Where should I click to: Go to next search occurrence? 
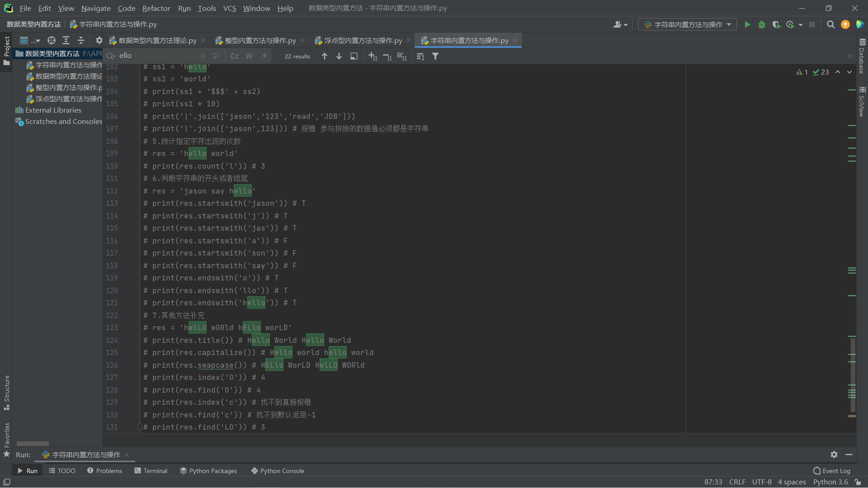point(339,56)
